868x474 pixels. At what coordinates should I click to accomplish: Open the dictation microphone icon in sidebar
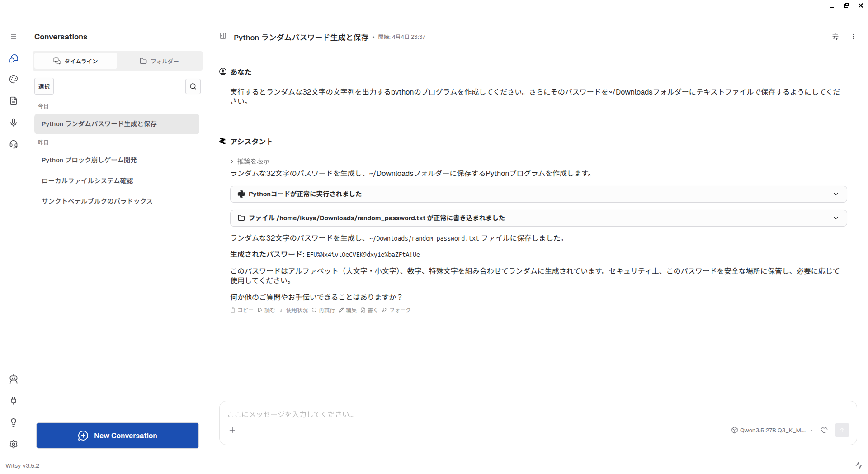coord(14,123)
